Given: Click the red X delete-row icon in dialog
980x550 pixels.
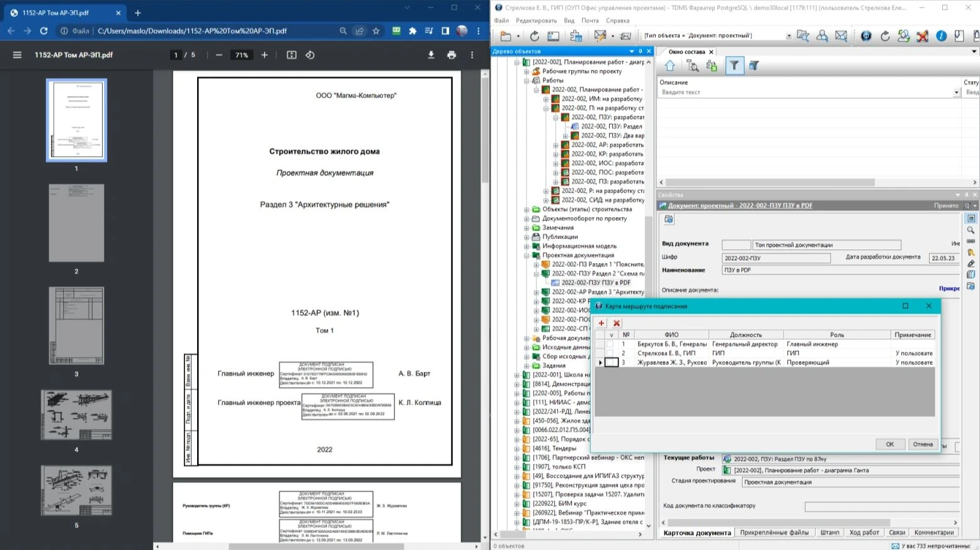Looking at the screenshot, I should [x=617, y=323].
